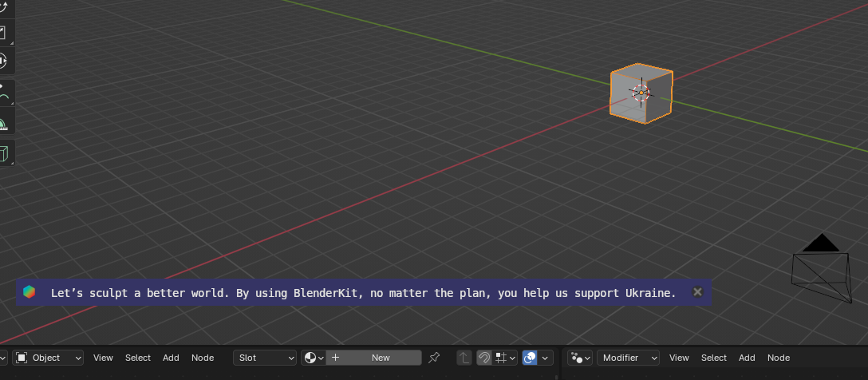Image resolution: width=868 pixels, height=380 pixels.
Task: Click the BlenderKit logo on the banner
Action: pos(30,292)
